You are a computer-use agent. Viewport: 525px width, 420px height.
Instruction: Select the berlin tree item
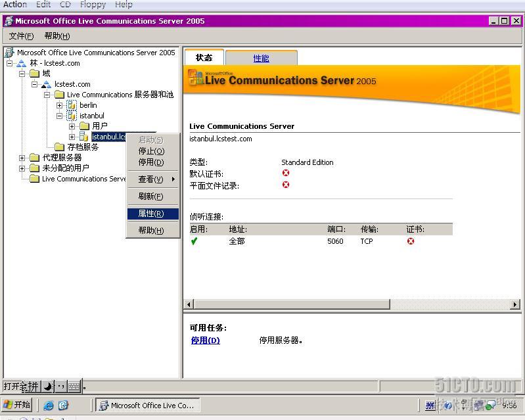88,106
